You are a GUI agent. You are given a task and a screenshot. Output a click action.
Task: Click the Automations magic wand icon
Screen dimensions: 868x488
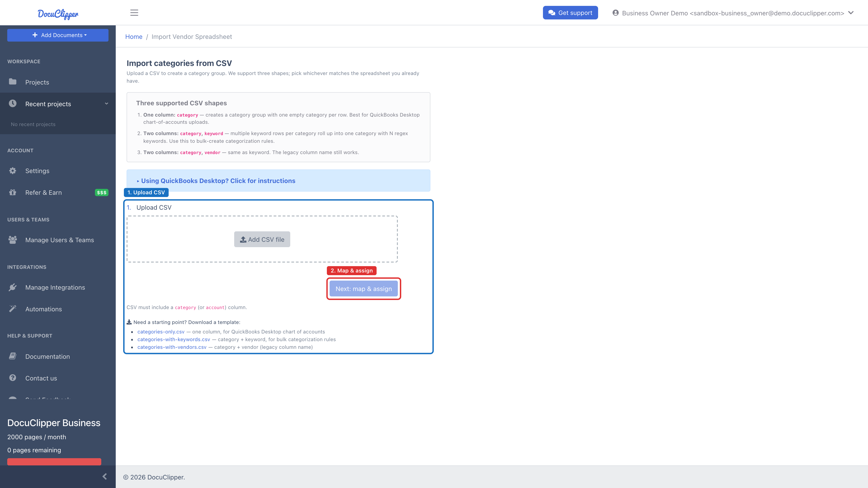tap(13, 309)
